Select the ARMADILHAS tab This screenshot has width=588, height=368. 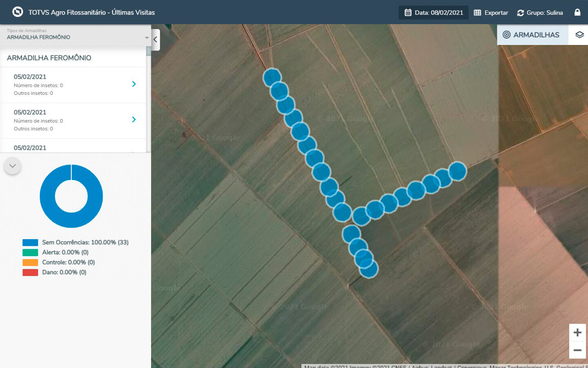532,35
